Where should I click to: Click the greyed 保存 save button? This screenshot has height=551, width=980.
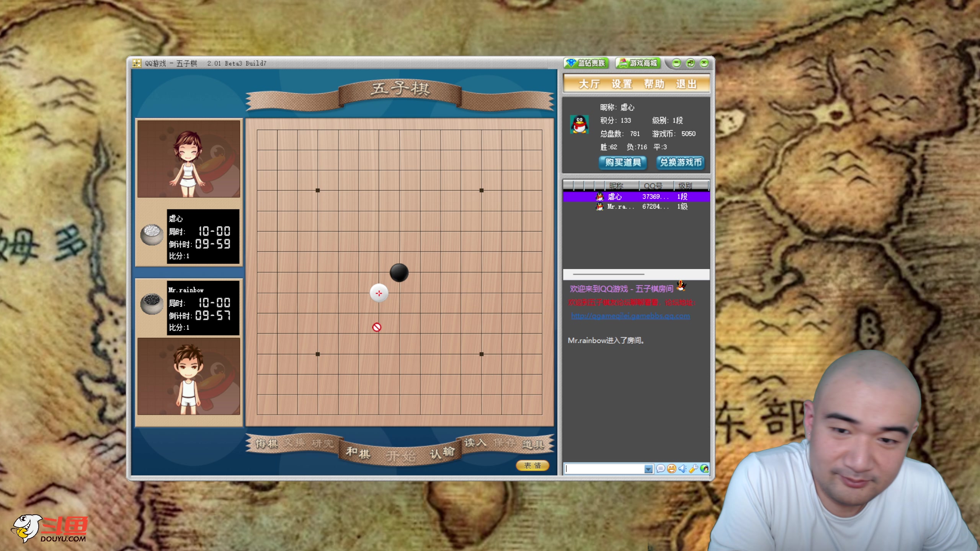click(x=504, y=443)
